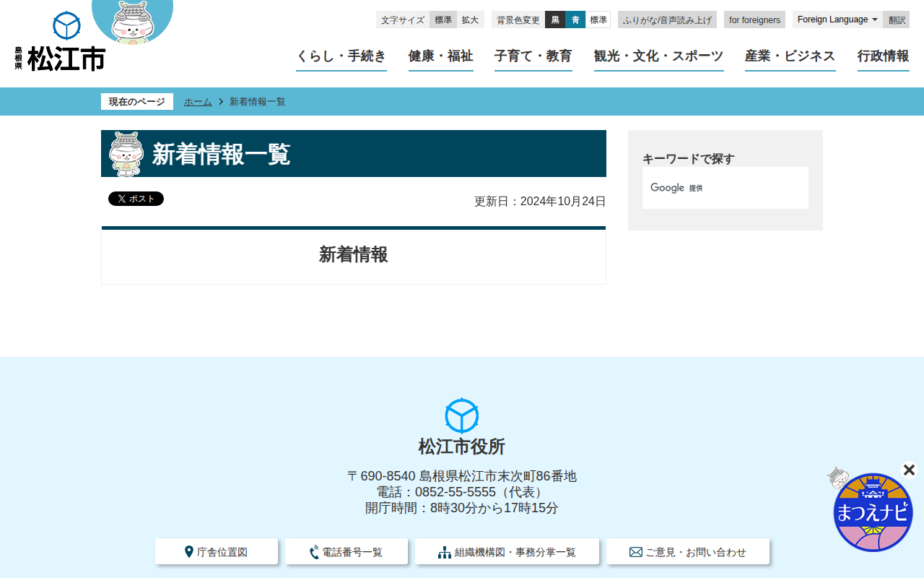Click the 松江市役所 footer title
This screenshot has height=578, width=924.
(x=462, y=447)
